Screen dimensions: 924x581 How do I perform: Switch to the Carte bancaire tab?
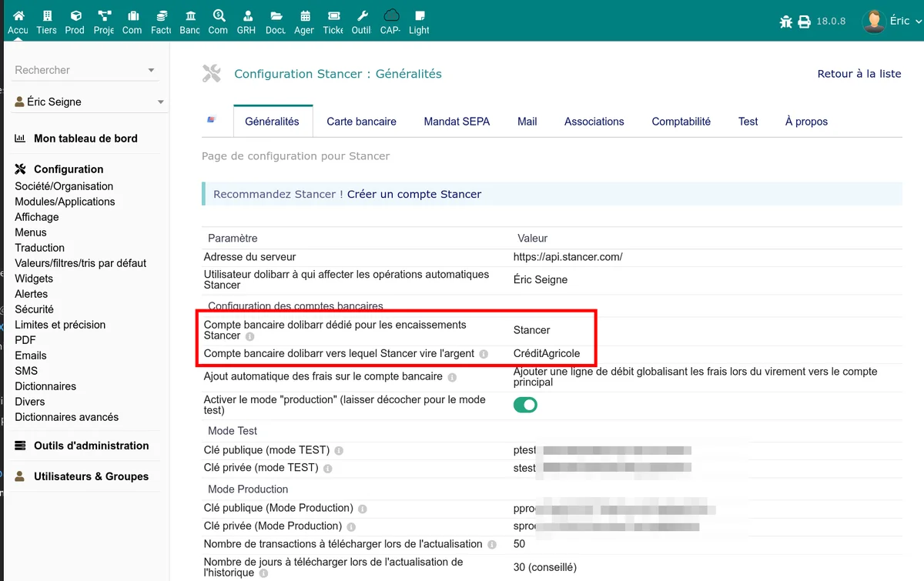click(x=361, y=122)
